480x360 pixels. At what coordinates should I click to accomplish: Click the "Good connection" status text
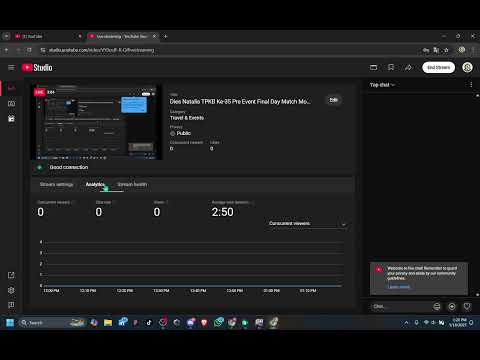69,167
